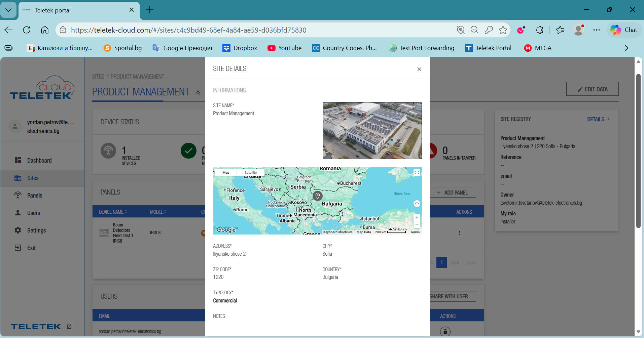Image resolution: width=644 pixels, height=338 pixels.
Task: Go to page 1 of panels
Action: point(441,262)
